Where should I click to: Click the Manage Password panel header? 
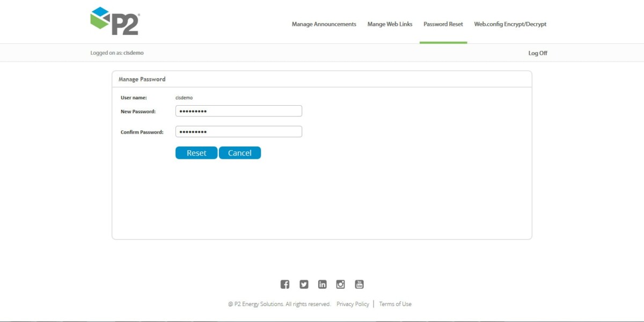142,79
